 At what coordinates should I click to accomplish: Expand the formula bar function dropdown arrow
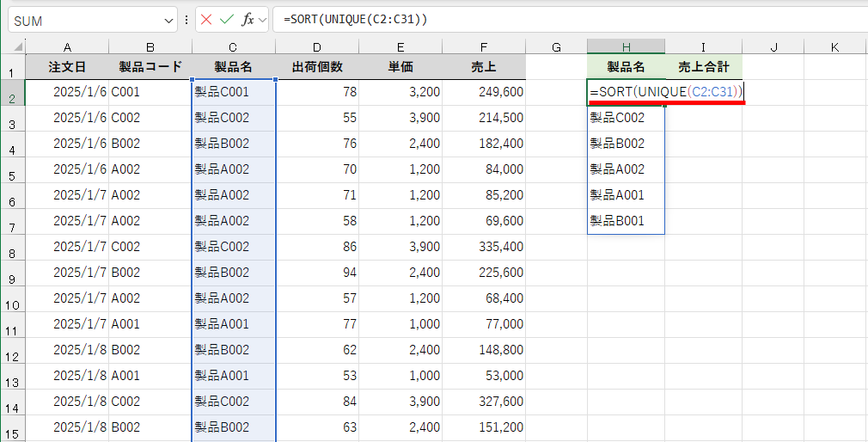pos(262,21)
